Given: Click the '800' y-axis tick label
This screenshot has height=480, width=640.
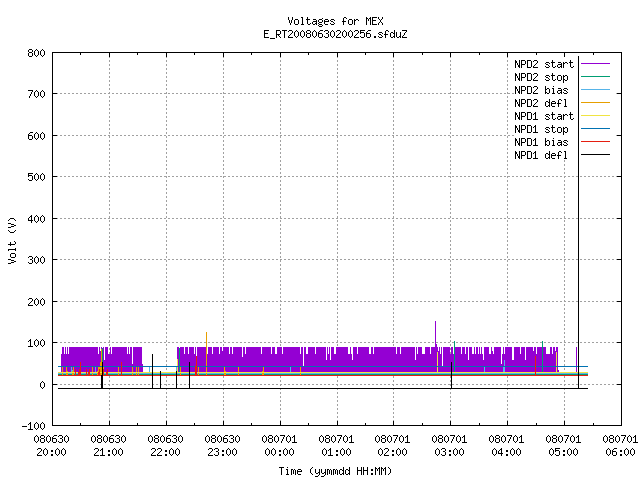Looking at the screenshot, I should pyautogui.click(x=36, y=53).
